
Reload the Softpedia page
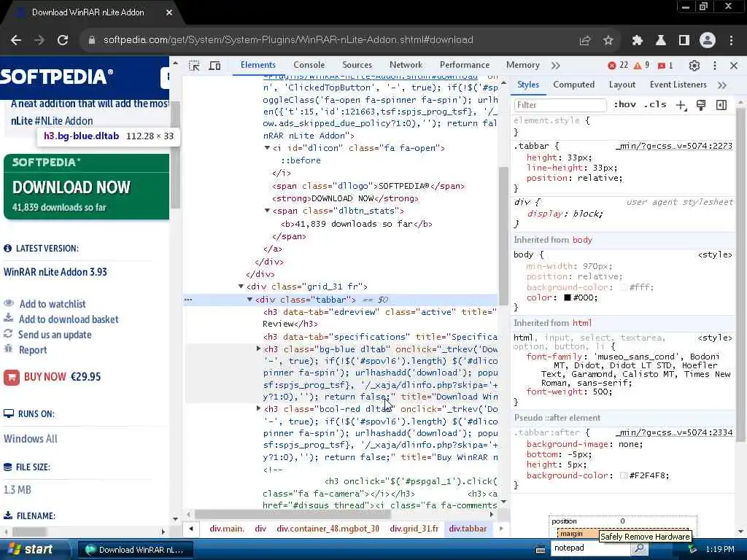click(x=63, y=41)
